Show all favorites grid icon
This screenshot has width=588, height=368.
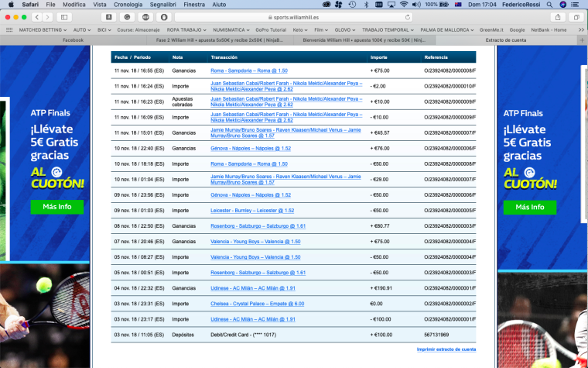pyautogui.click(x=9, y=29)
